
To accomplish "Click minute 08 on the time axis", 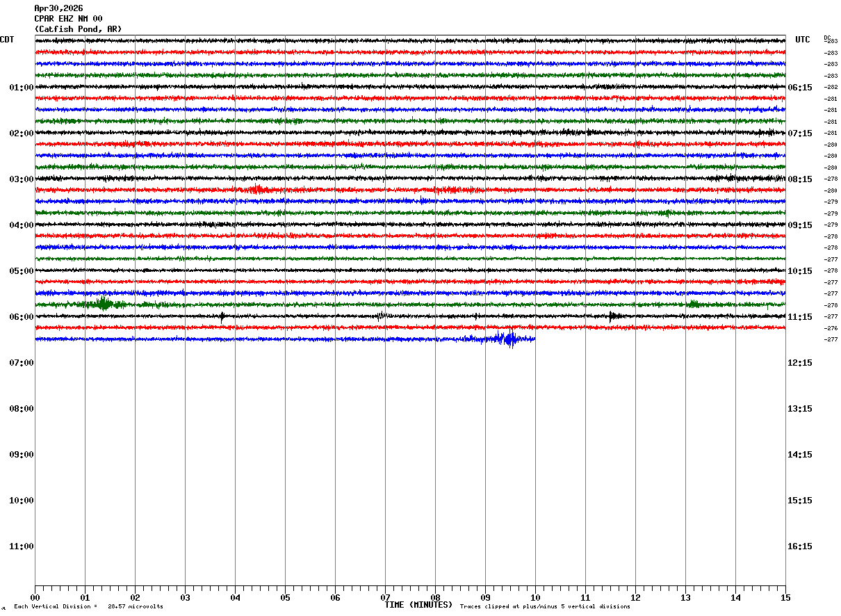I will (x=435, y=597).
